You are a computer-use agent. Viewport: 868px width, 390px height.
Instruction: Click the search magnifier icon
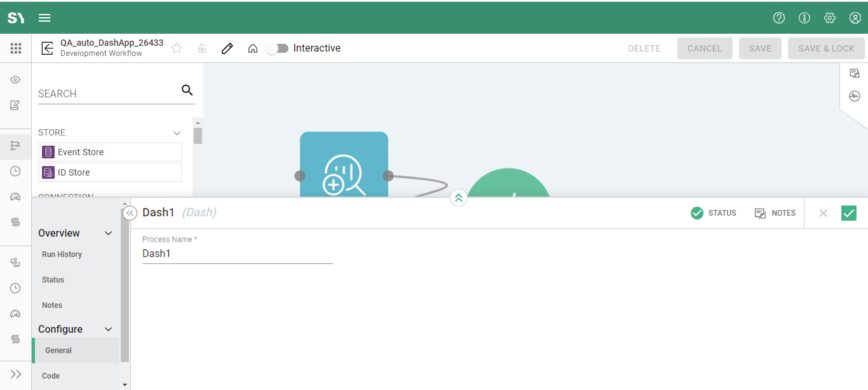[187, 90]
